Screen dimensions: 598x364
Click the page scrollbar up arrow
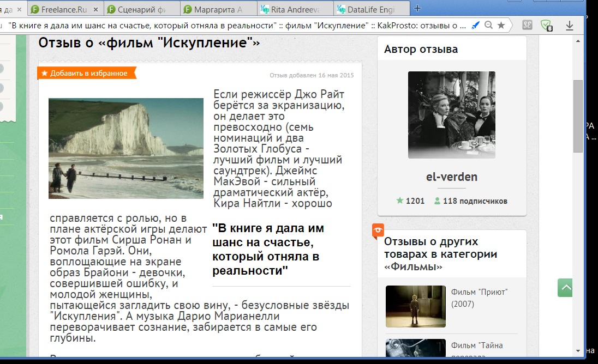[x=578, y=41]
